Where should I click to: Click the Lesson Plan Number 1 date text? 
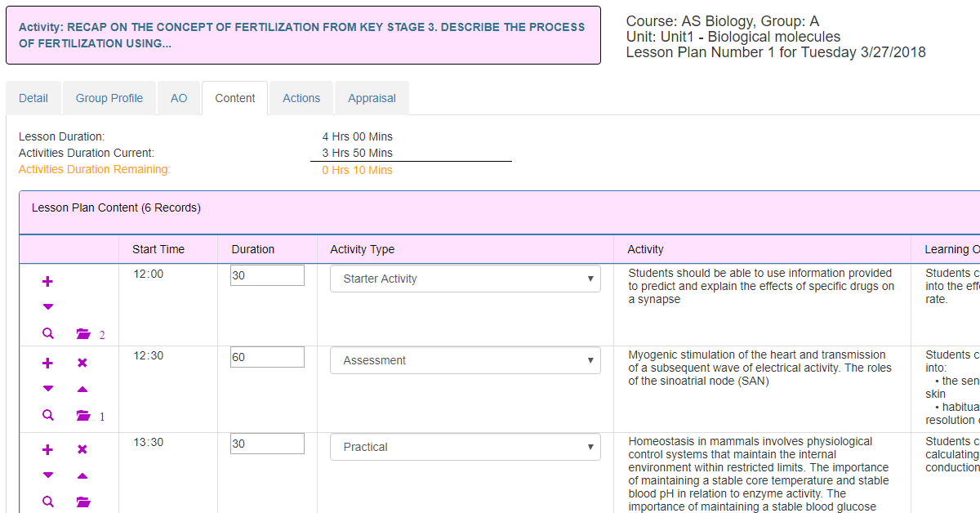pyautogui.click(x=776, y=52)
